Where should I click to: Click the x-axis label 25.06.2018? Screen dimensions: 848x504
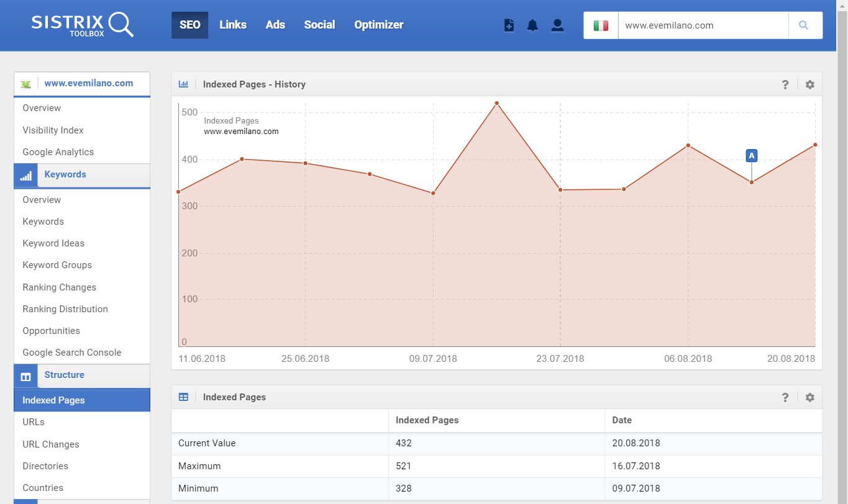pos(305,359)
